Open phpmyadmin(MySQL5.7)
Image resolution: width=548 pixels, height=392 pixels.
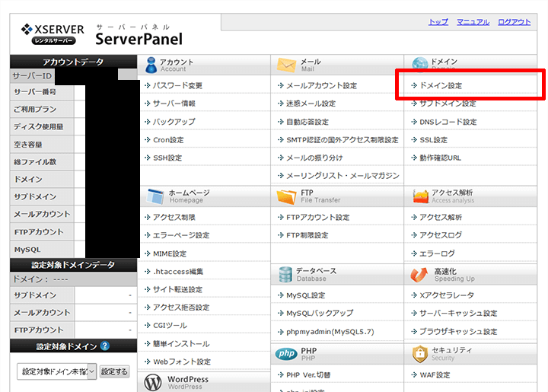pos(330,332)
